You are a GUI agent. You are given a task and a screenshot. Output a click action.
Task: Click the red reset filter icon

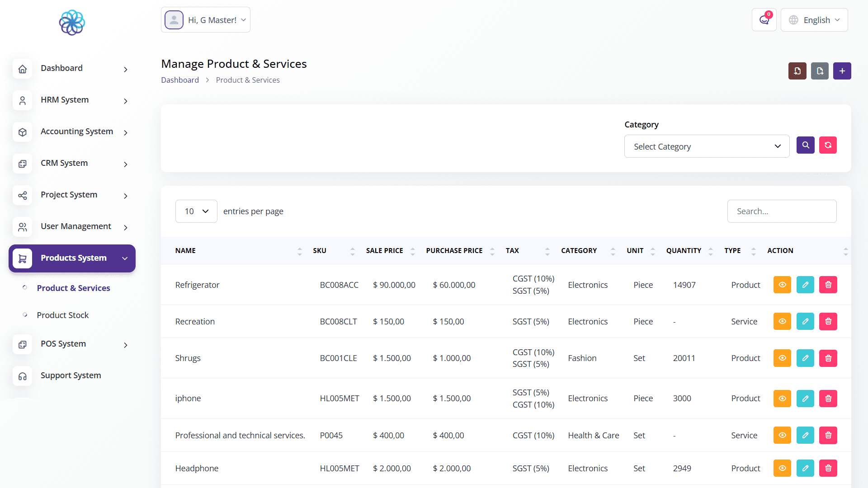tap(828, 145)
